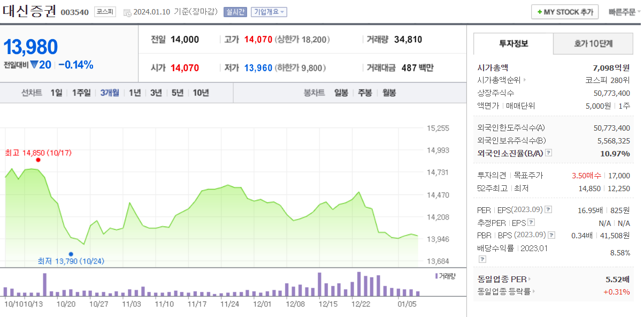The height and width of the screenshot is (317, 644).
Task: Select the 1일 line chart period
Action: click(56, 93)
